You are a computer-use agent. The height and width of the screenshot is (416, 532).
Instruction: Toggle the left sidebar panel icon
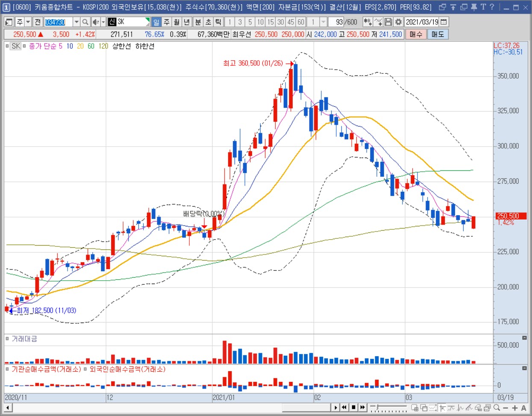9,22
